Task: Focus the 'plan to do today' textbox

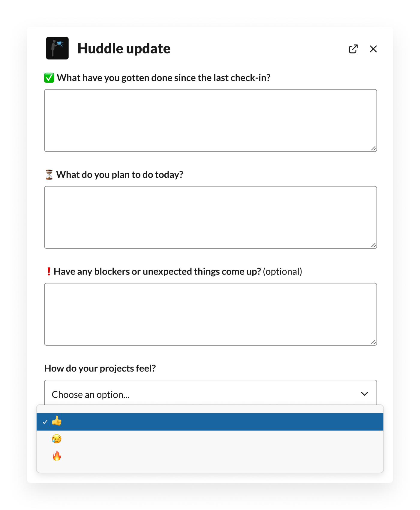Action: 211,217
